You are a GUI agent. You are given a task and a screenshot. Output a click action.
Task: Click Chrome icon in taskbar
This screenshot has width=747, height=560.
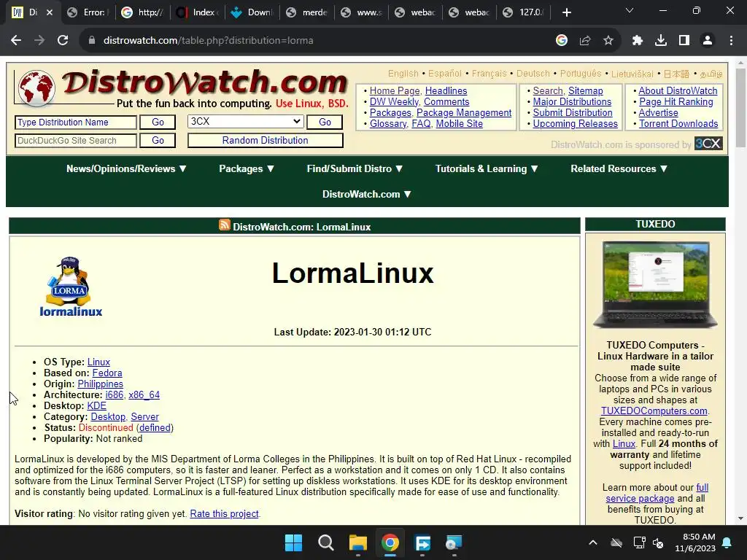390,542
